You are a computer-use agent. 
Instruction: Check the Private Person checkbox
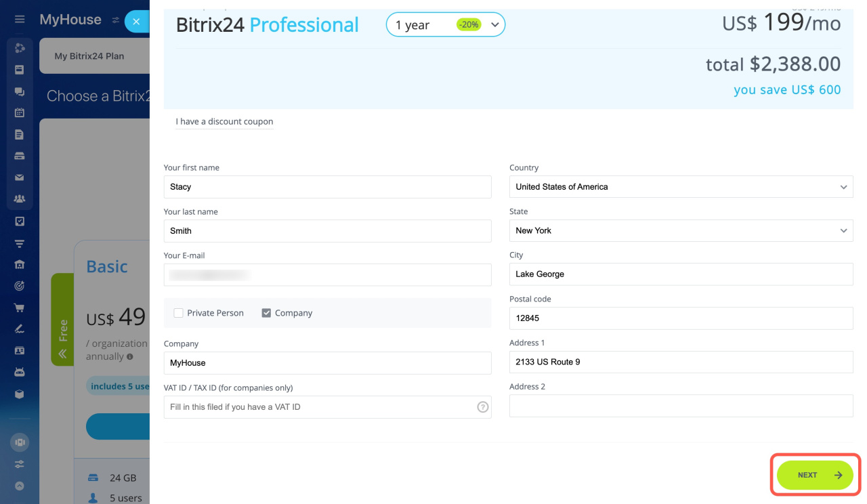pos(178,313)
